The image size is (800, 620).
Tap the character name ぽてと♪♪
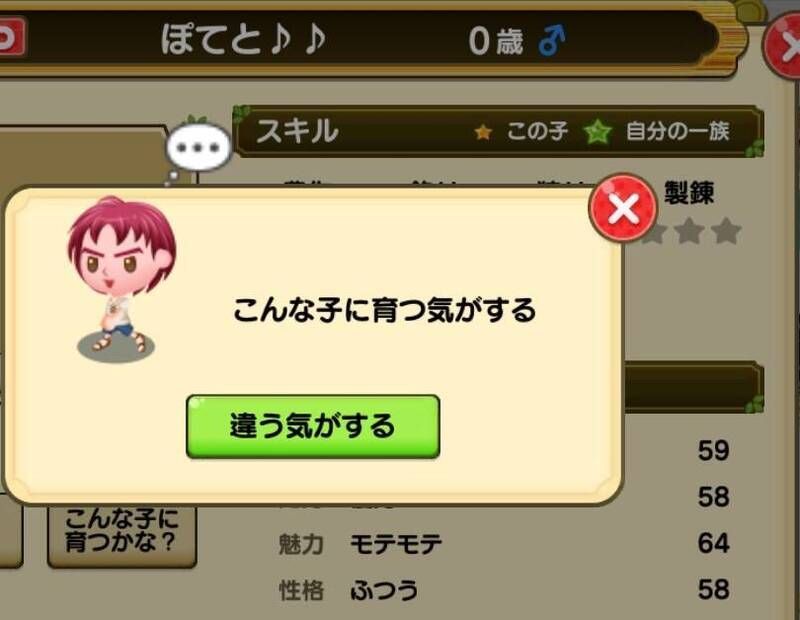pos(243,40)
